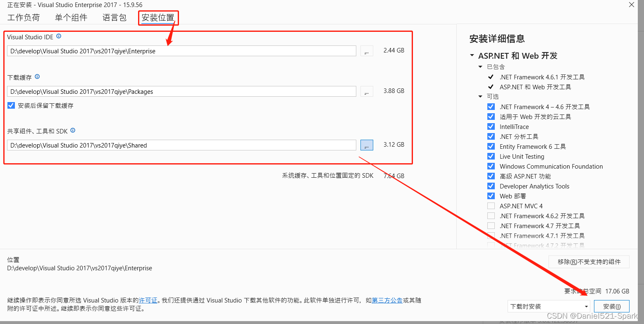Toggle 安装后保留下载缓存 checkbox
Image resolution: width=644 pixels, height=324 pixels.
coord(11,105)
